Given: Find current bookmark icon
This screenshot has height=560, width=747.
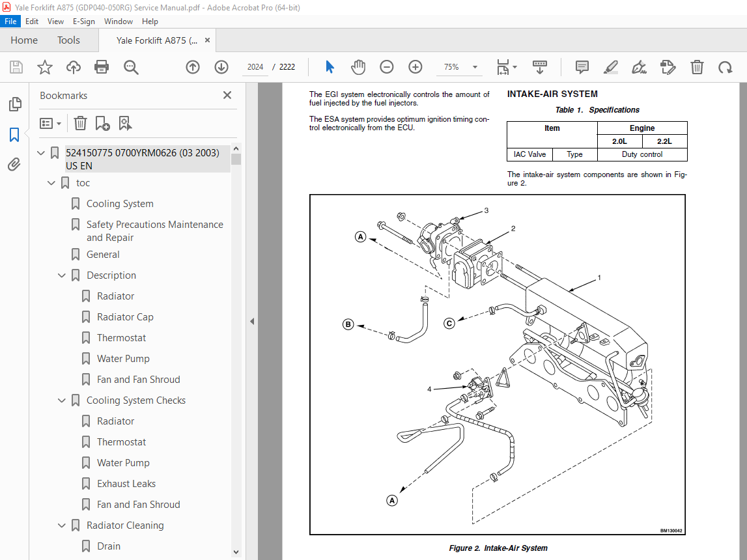Looking at the screenshot, I should click(125, 124).
